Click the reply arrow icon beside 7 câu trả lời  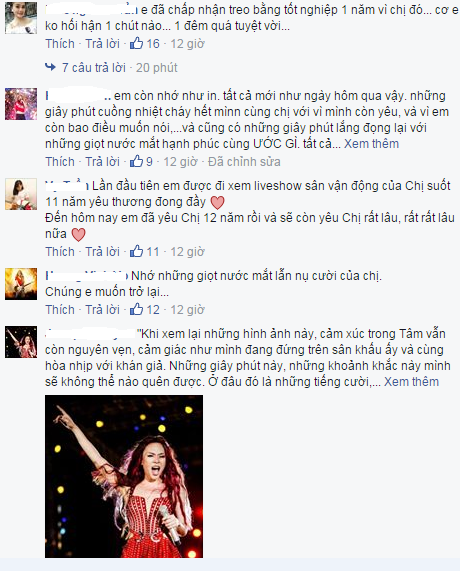pyautogui.click(x=51, y=67)
